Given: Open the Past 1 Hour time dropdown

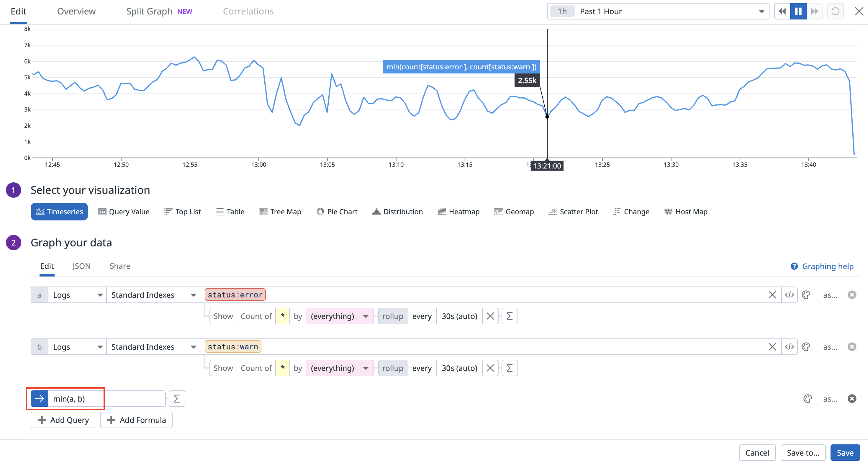Looking at the screenshot, I should point(658,12).
